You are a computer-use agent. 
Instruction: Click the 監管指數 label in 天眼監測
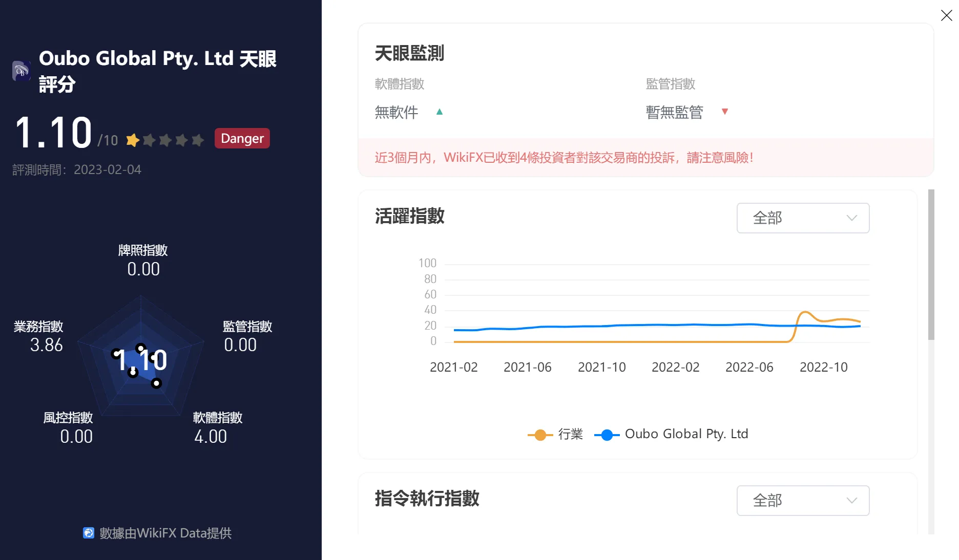(x=671, y=84)
